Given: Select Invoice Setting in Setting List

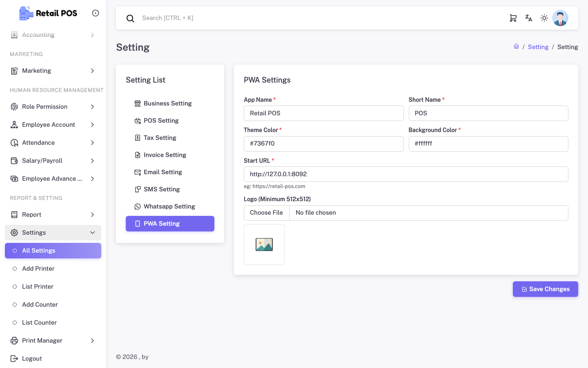Looking at the screenshot, I should (170, 155).
